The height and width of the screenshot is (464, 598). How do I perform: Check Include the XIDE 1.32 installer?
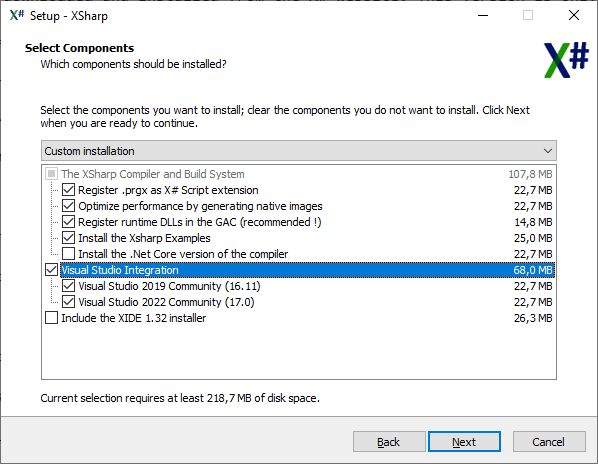click(51, 318)
